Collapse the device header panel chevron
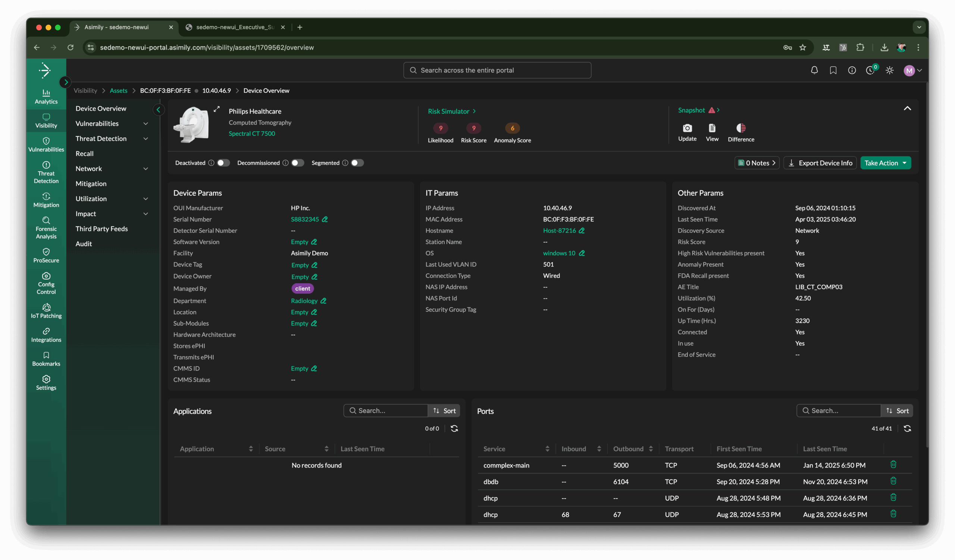 [907, 108]
